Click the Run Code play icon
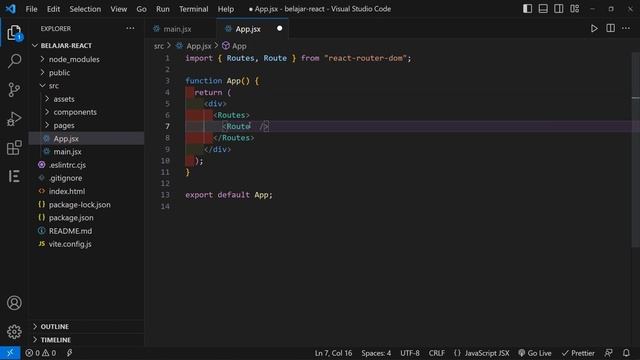Screen dimensions: 640x360 tap(594, 29)
